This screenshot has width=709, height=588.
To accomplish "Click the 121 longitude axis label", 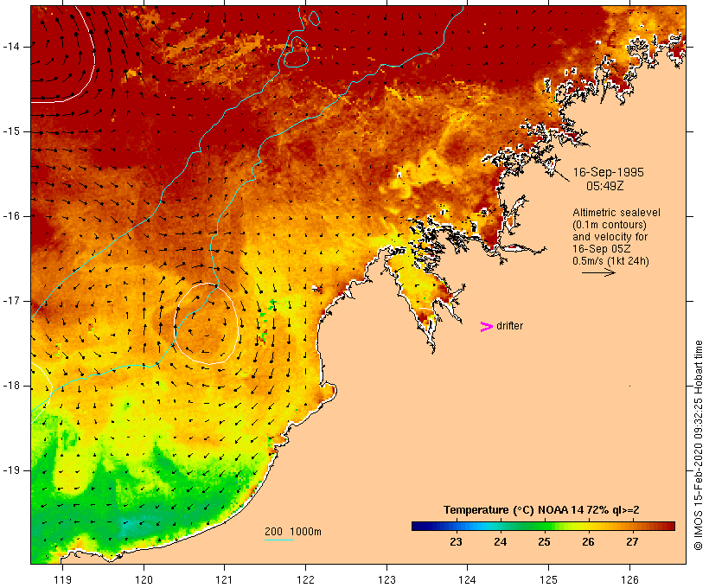I will [x=224, y=579].
